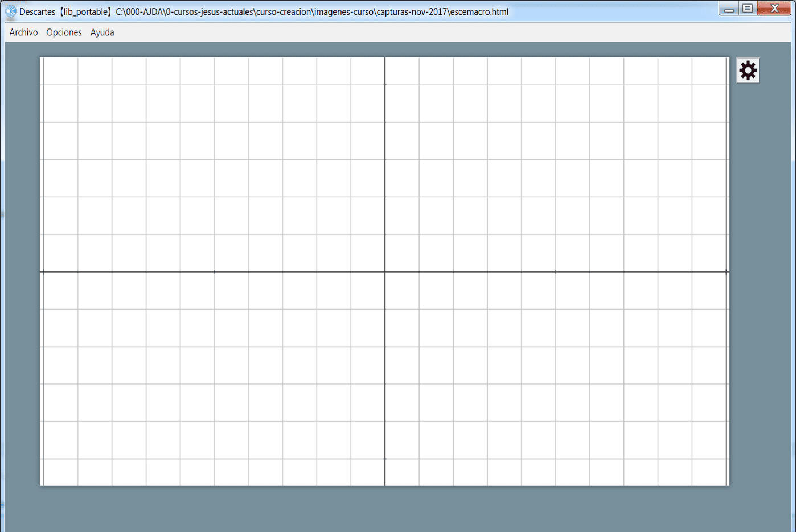The width and height of the screenshot is (796, 532).
Task: Click the left tick mark on horizontal axis
Action: click(x=214, y=272)
